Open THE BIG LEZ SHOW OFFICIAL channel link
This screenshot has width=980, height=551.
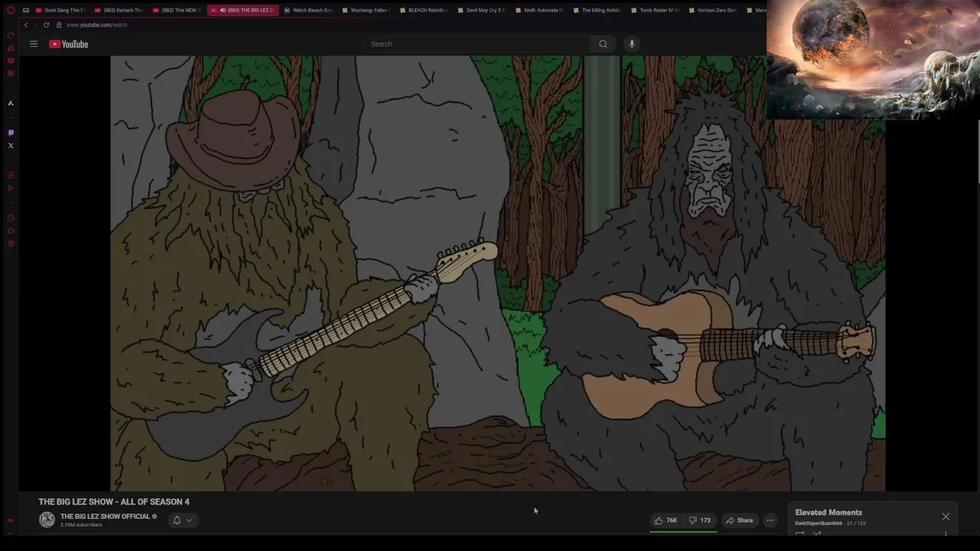105,517
